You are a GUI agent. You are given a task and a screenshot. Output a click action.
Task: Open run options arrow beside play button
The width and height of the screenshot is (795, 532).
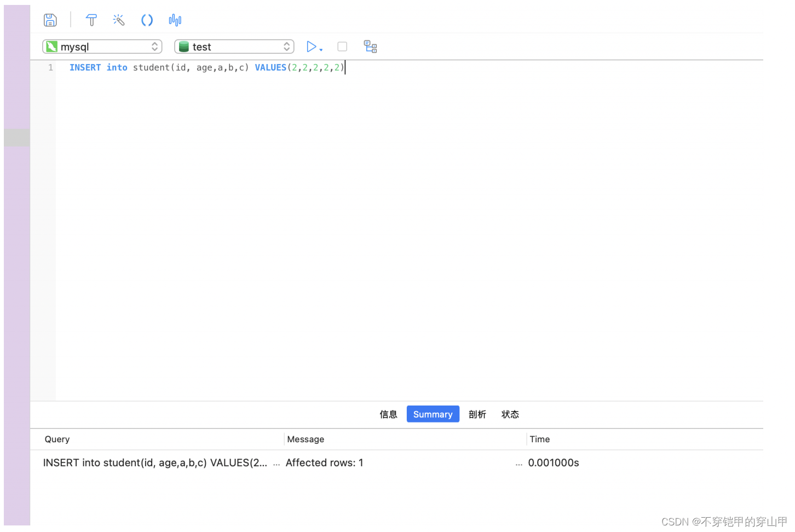[x=321, y=50]
